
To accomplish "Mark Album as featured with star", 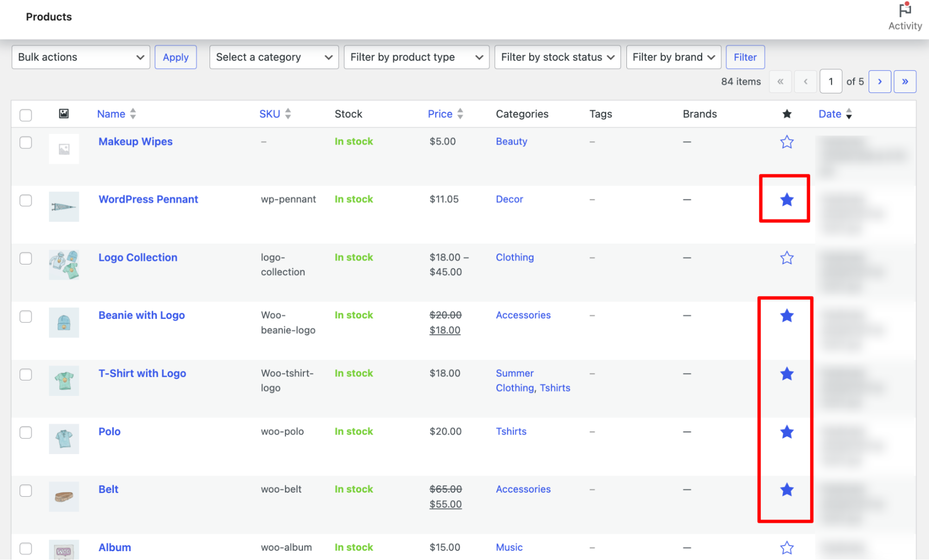I will [786, 547].
